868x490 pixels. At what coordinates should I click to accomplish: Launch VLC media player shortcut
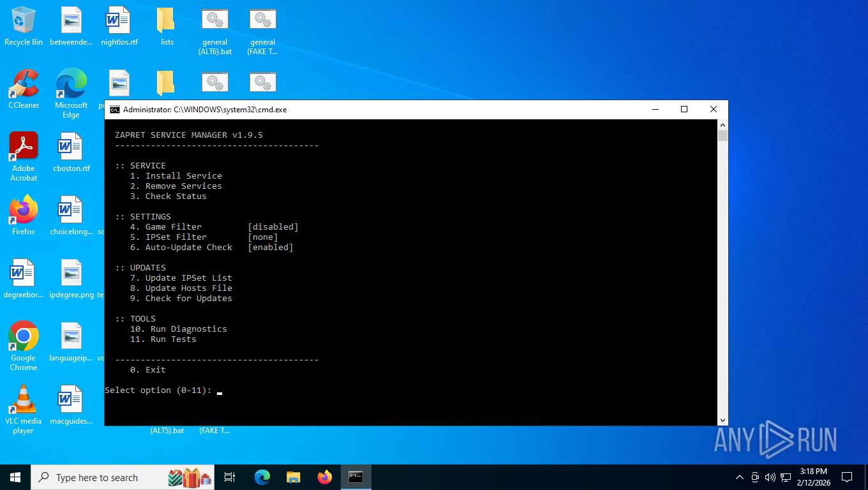[x=24, y=410]
